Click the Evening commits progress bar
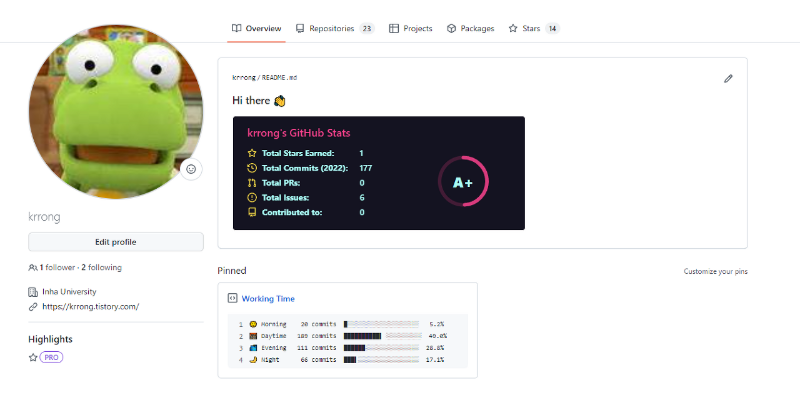The width and height of the screenshot is (800, 394). pos(381,348)
